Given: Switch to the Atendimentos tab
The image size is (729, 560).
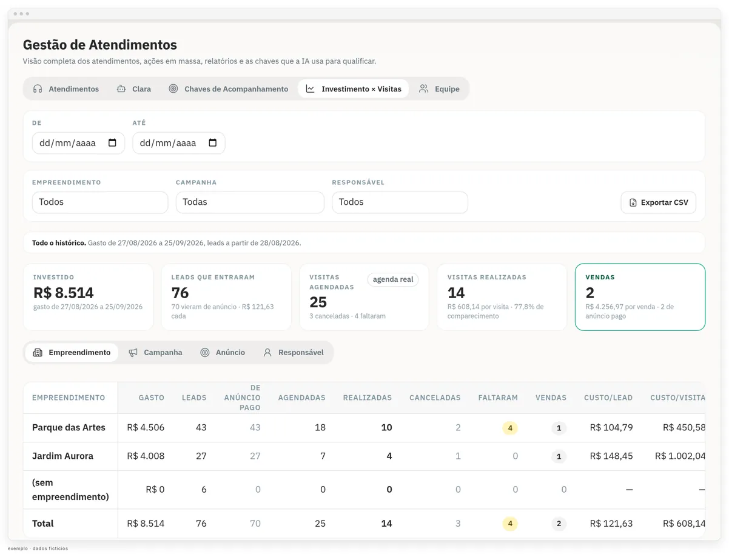Looking at the screenshot, I should (x=66, y=89).
